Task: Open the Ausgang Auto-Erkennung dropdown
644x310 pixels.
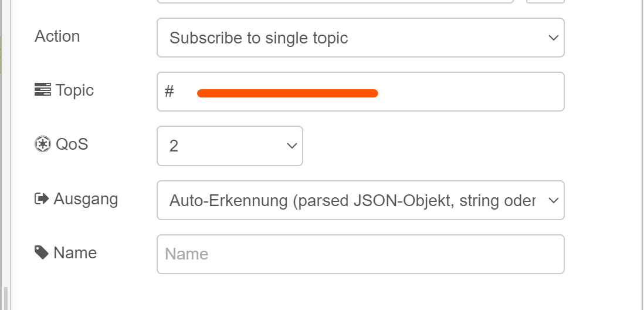Action: point(361,200)
